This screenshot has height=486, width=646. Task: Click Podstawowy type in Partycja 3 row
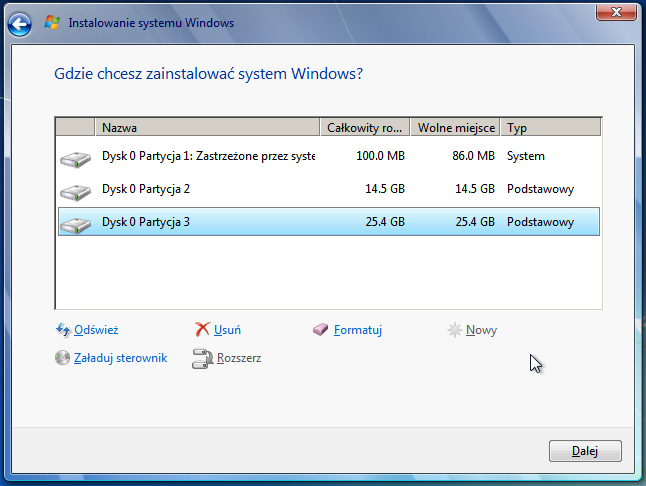click(540, 222)
